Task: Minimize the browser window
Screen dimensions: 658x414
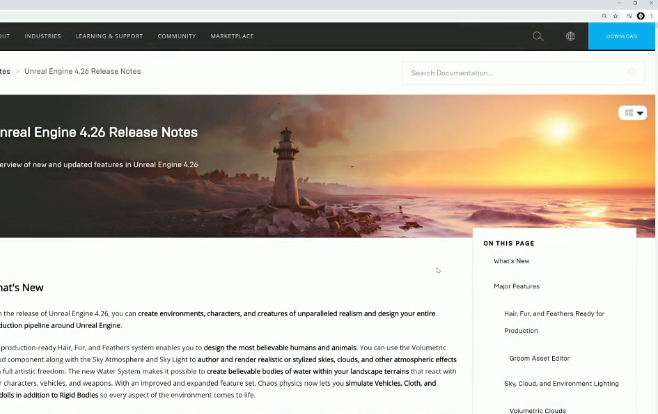Action: tap(619, 3)
